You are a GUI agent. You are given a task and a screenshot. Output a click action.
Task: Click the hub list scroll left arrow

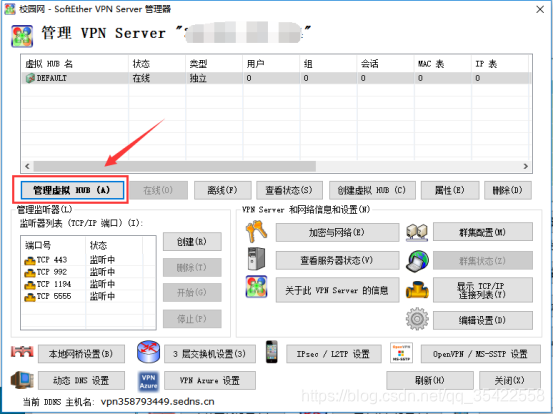click(x=27, y=166)
